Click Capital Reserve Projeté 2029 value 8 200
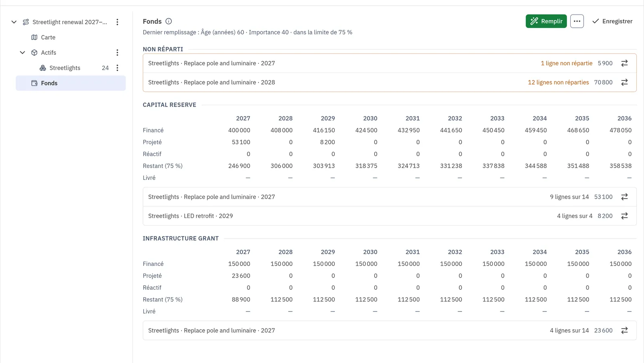 tap(327, 142)
